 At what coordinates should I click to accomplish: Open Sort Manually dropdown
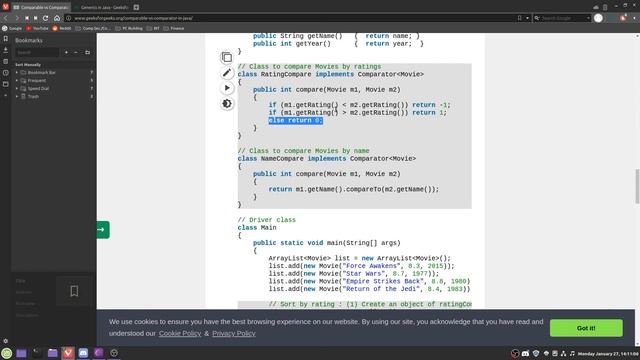click(28, 64)
